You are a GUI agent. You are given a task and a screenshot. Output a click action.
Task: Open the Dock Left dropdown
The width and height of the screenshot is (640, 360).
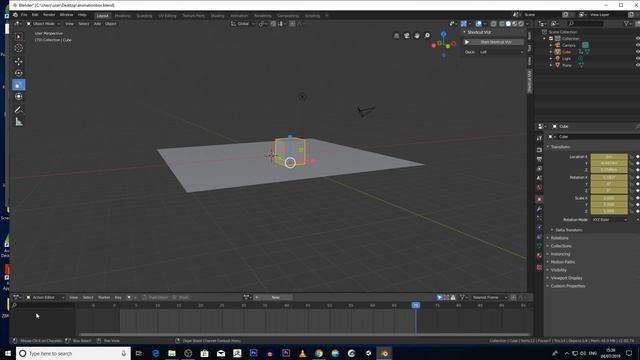coord(501,52)
